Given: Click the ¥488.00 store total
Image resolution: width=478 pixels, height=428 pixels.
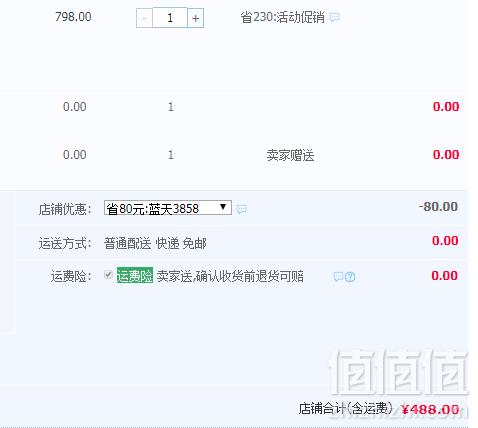Looking at the screenshot, I should 430,409.
